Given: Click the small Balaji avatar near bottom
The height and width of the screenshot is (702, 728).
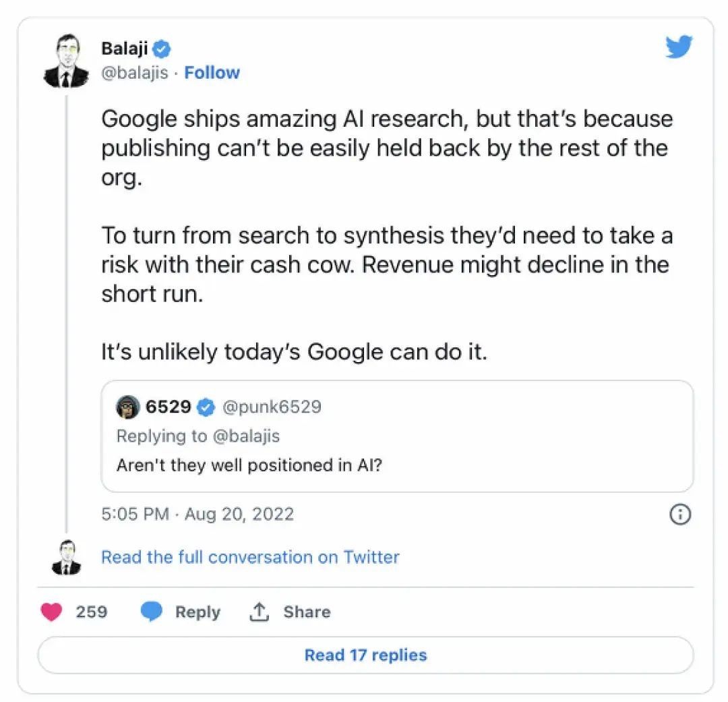Looking at the screenshot, I should point(66,558).
